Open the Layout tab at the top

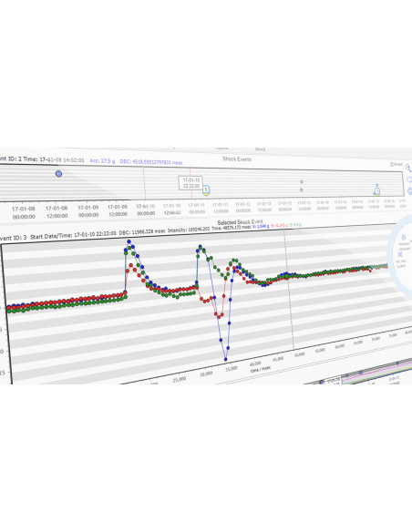pos(222,148)
